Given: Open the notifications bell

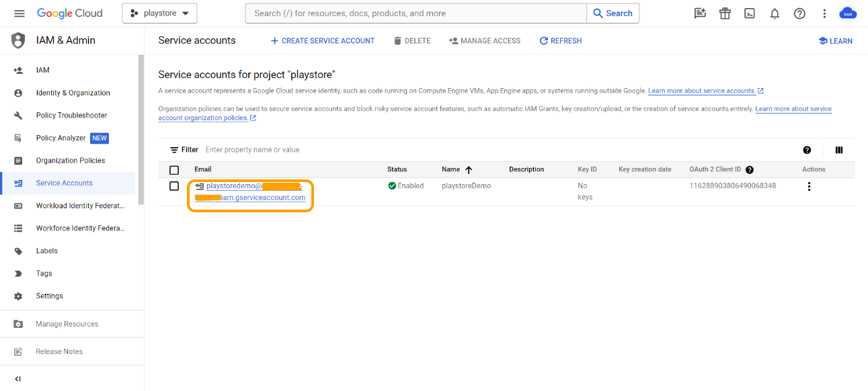Looking at the screenshot, I should tap(775, 13).
